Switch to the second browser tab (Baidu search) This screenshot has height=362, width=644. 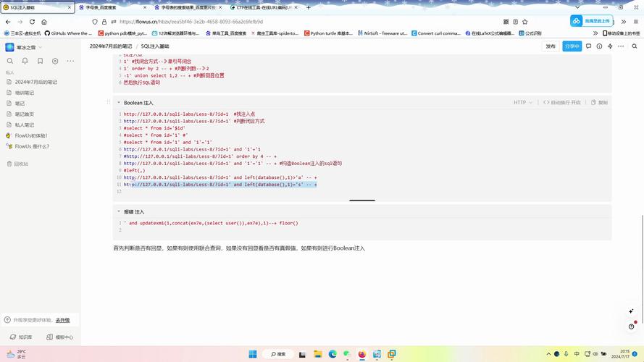coord(112,7)
